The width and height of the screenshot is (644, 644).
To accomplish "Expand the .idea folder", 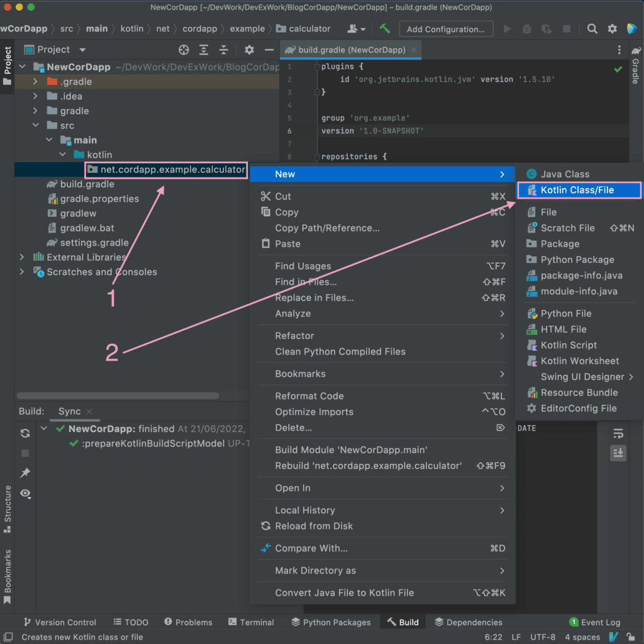I will click(x=35, y=96).
